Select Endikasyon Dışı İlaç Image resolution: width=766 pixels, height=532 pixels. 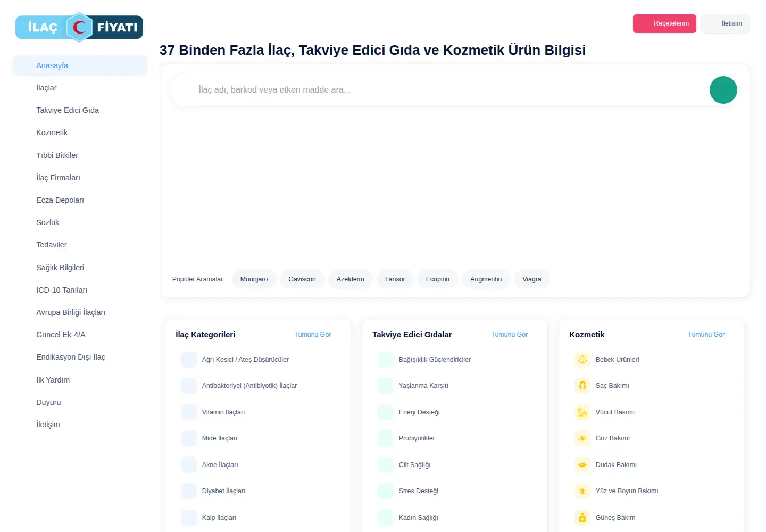pyautogui.click(x=80, y=357)
